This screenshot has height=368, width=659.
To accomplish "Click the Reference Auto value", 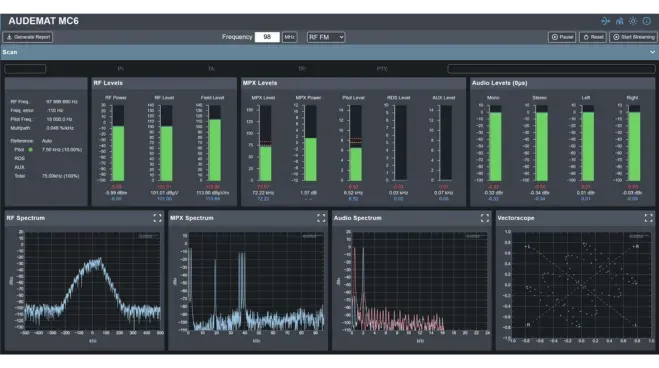I will (47, 141).
